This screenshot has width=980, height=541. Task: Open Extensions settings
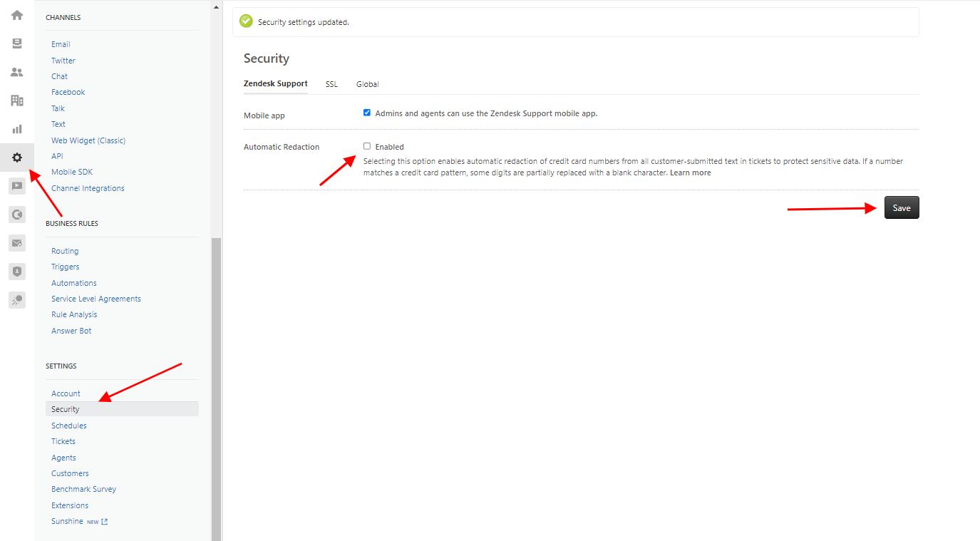click(70, 505)
